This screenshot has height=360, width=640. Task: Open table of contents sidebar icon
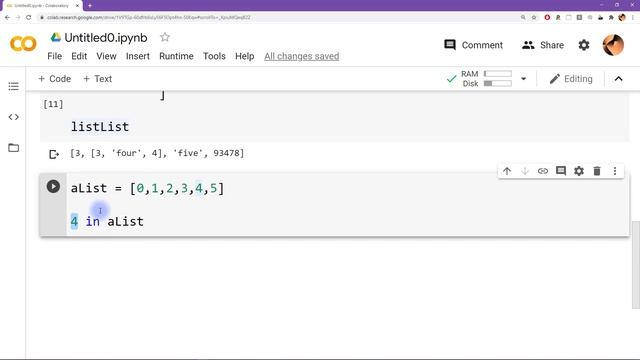13,86
